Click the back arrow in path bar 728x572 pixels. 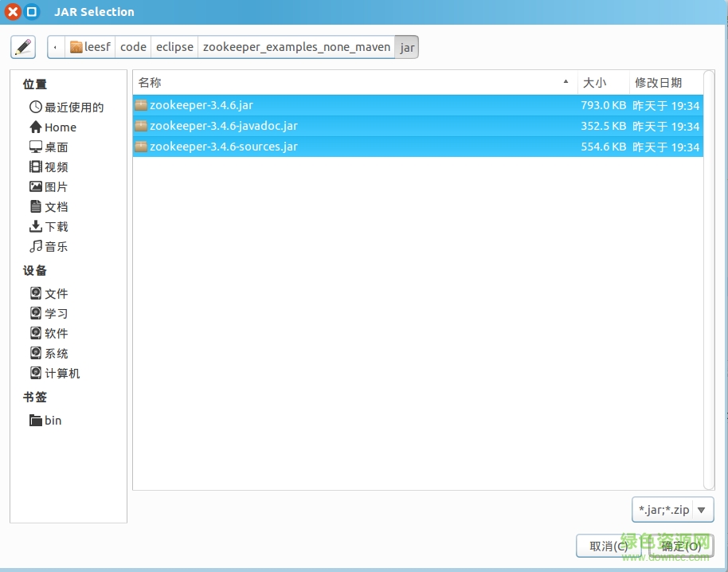pos(56,47)
